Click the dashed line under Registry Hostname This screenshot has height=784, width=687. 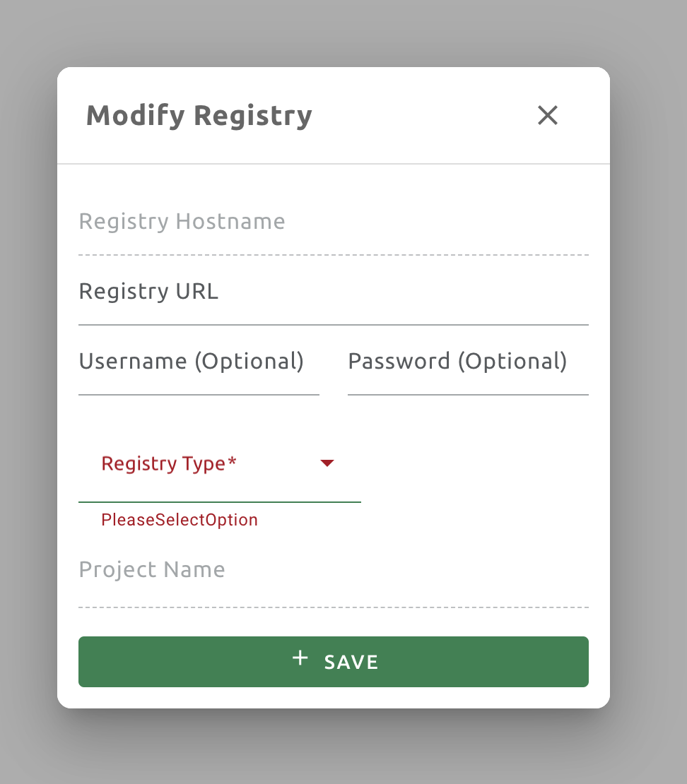click(x=333, y=252)
